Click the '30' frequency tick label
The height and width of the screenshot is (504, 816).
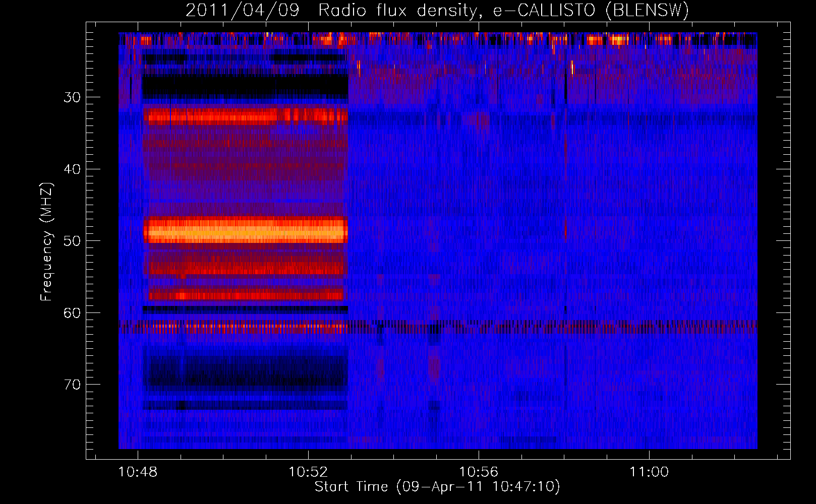pos(72,97)
